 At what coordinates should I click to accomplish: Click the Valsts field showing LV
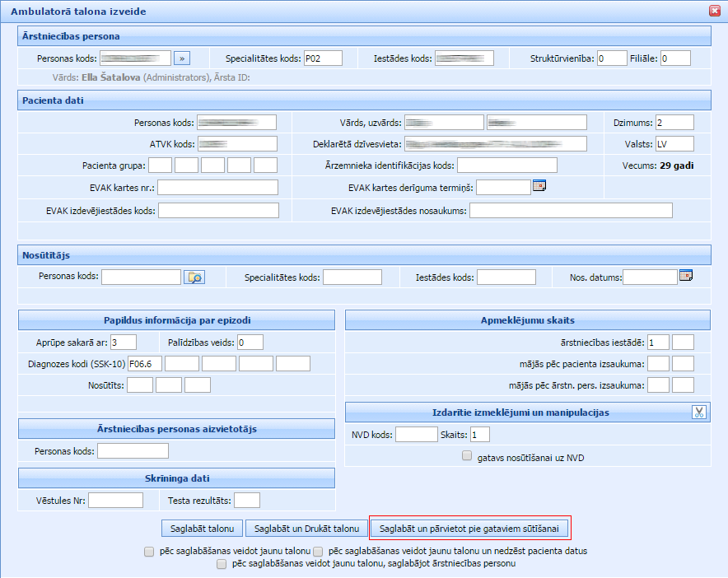pyautogui.click(x=674, y=144)
